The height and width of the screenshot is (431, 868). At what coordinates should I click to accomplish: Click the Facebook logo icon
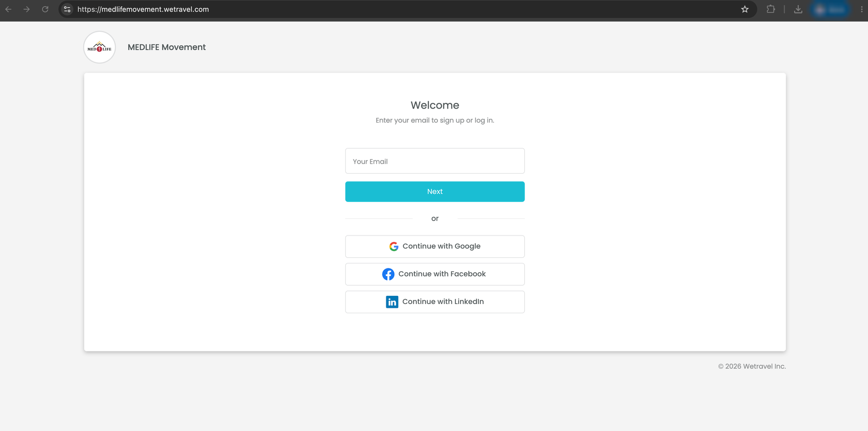[x=388, y=274]
